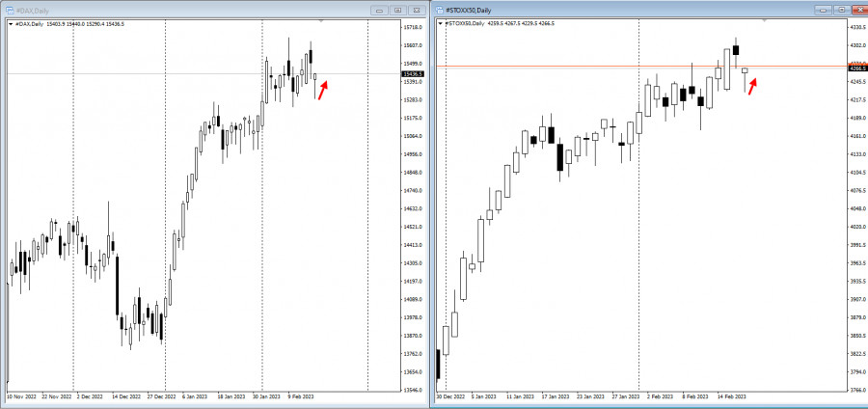
Task: Select the red arrow on the STOXX50 chart
Action: click(752, 86)
